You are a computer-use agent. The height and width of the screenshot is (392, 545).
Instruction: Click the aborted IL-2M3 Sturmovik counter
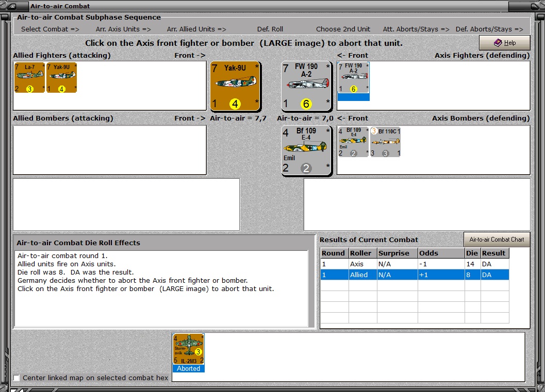click(188, 349)
